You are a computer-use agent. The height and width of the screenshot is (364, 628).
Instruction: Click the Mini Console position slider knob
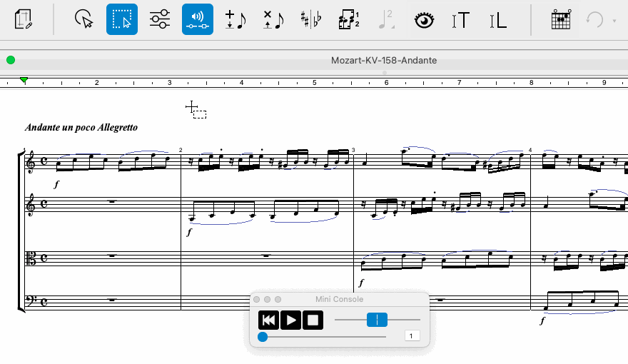click(263, 337)
